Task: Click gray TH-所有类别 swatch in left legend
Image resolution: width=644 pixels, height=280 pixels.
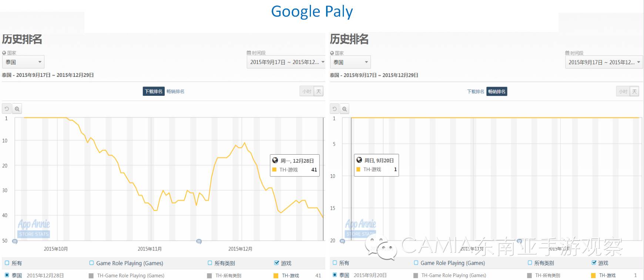Action: (x=209, y=276)
